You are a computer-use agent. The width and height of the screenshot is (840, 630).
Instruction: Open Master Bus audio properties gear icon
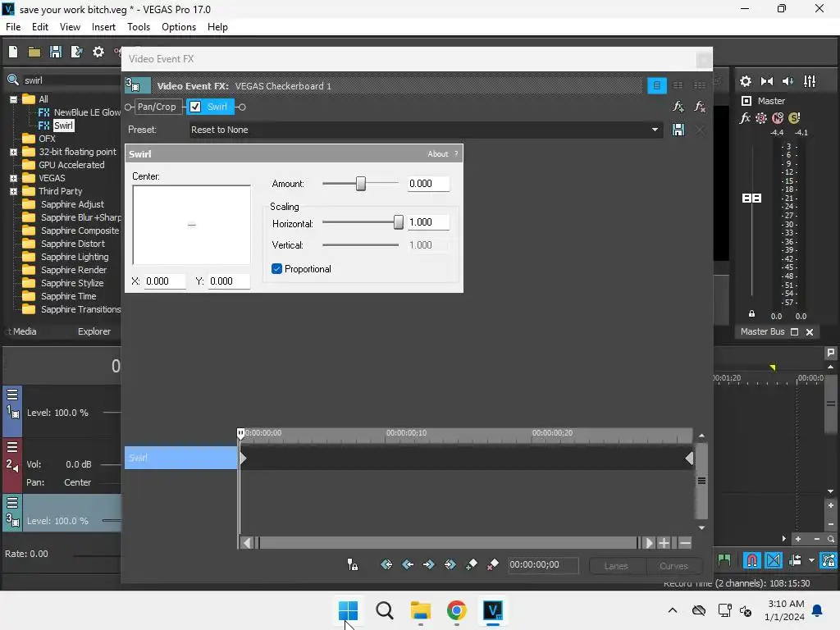coord(745,81)
